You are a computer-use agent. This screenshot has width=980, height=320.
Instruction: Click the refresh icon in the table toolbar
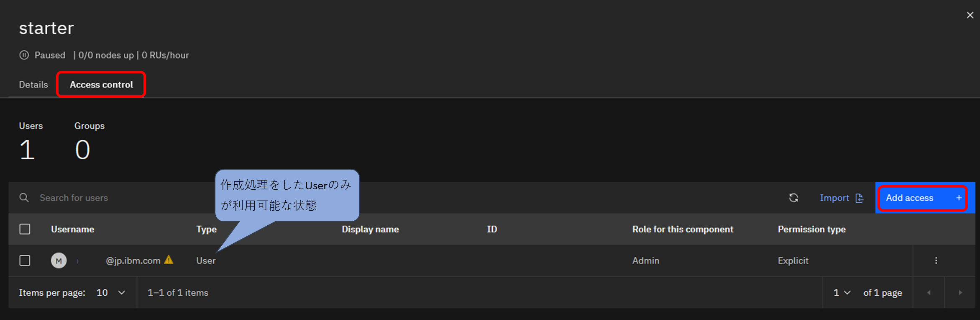pos(793,198)
